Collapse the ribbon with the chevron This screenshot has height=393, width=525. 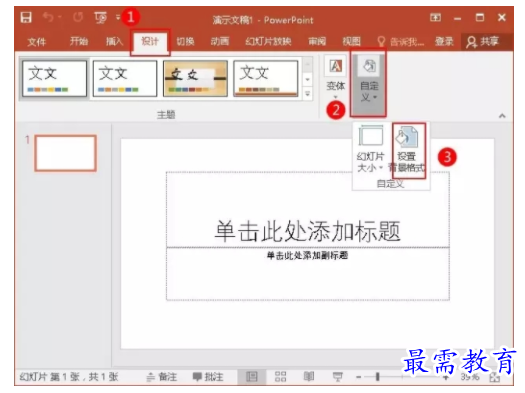pos(502,116)
